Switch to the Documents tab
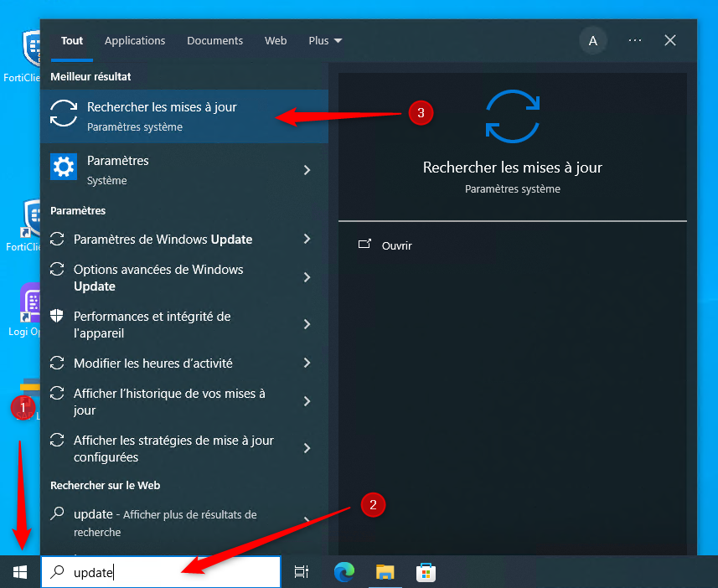 pyautogui.click(x=214, y=40)
